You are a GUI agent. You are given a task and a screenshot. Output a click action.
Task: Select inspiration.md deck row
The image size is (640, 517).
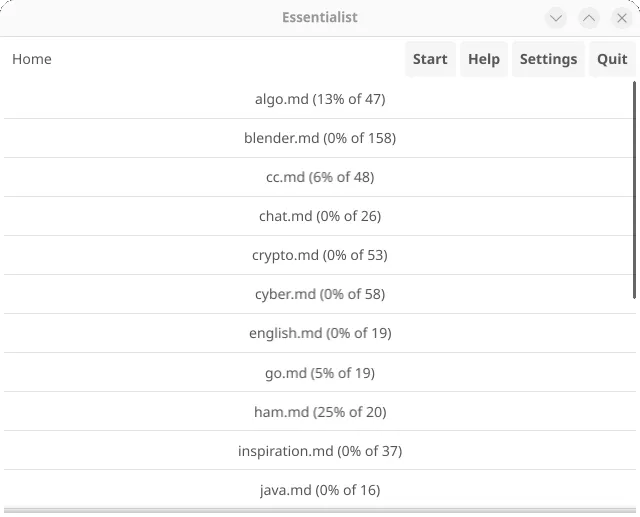pos(320,451)
